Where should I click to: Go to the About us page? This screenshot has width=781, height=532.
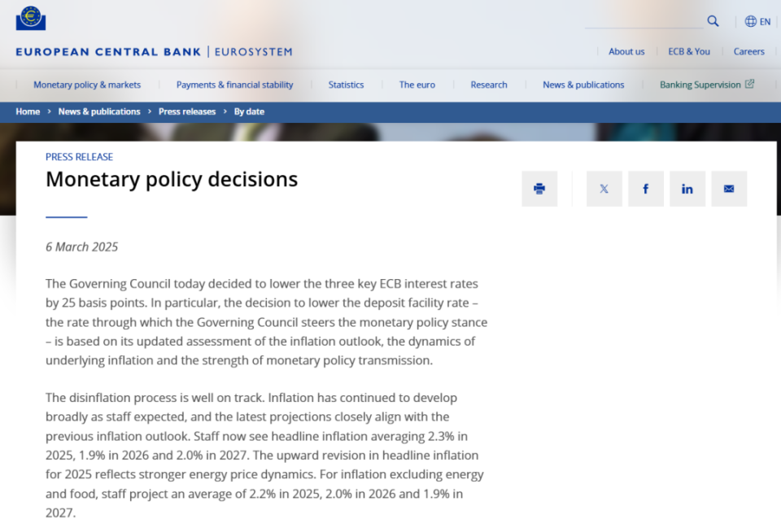pyautogui.click(x=626, y=51)
